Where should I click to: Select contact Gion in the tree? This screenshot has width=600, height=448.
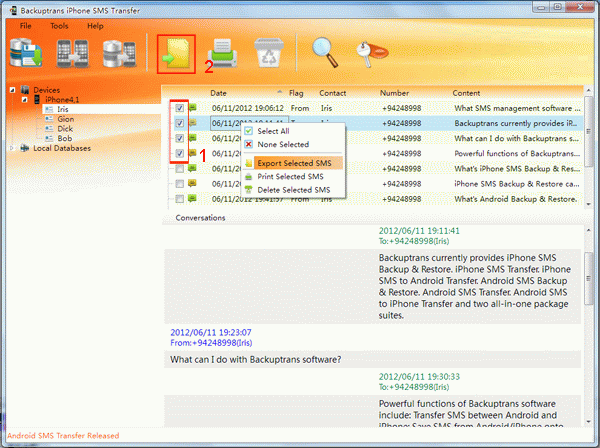click(x=66, y=119)
